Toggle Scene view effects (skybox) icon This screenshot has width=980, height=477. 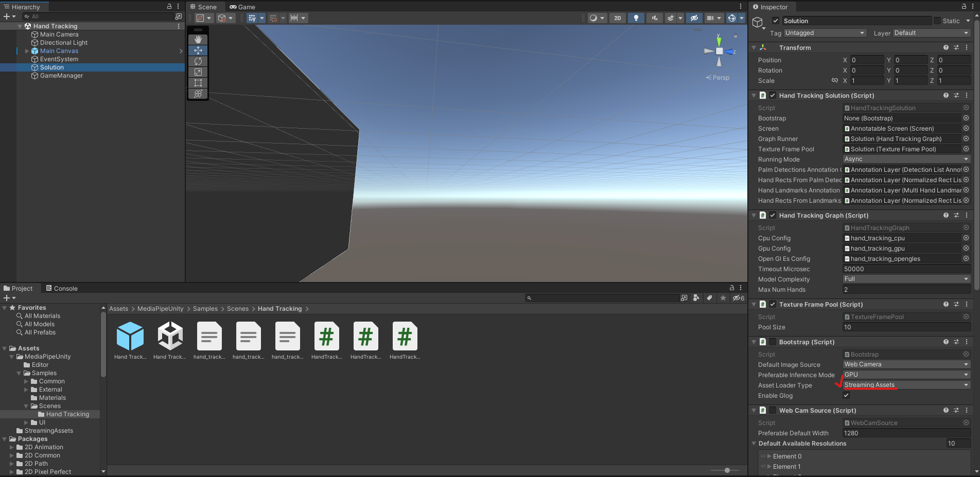[670, 18]
